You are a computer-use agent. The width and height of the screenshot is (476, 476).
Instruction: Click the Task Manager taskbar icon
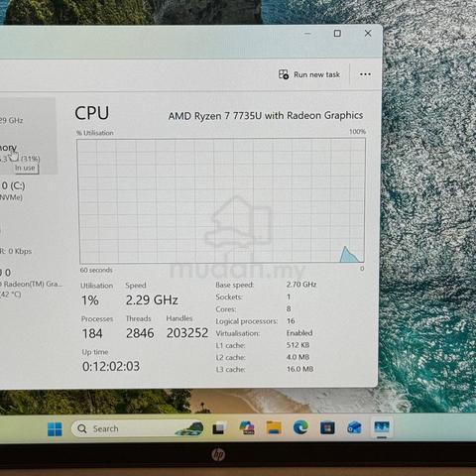pos(382,427)
